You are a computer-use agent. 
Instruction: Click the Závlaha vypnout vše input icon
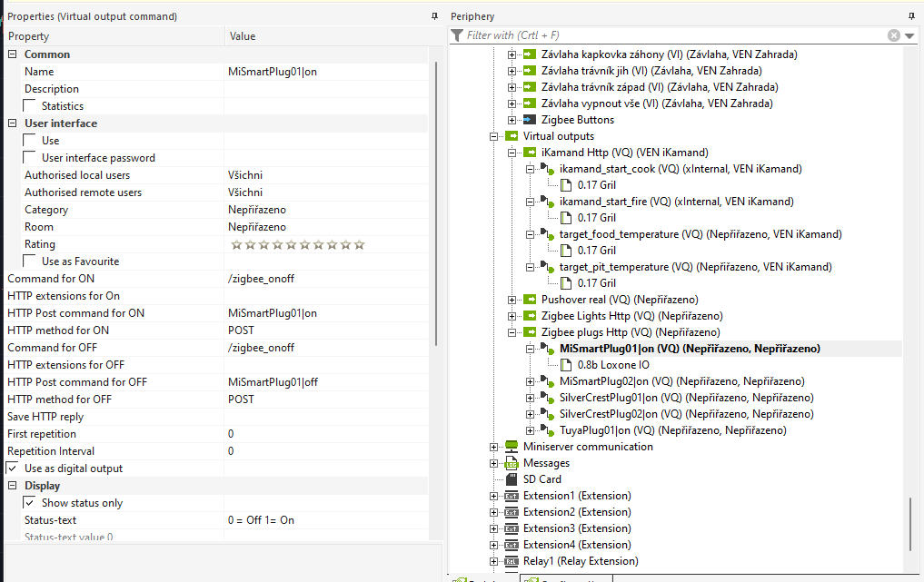click(x=530, y=104)
